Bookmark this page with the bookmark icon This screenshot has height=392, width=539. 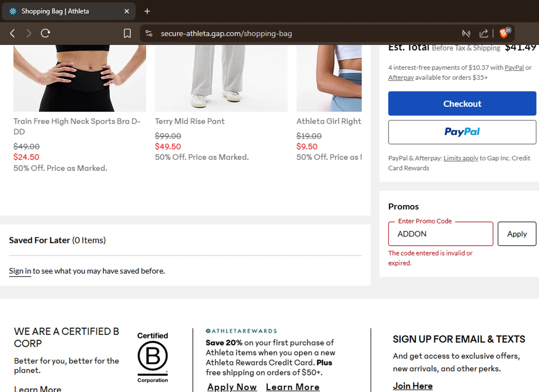coord(127,33)
